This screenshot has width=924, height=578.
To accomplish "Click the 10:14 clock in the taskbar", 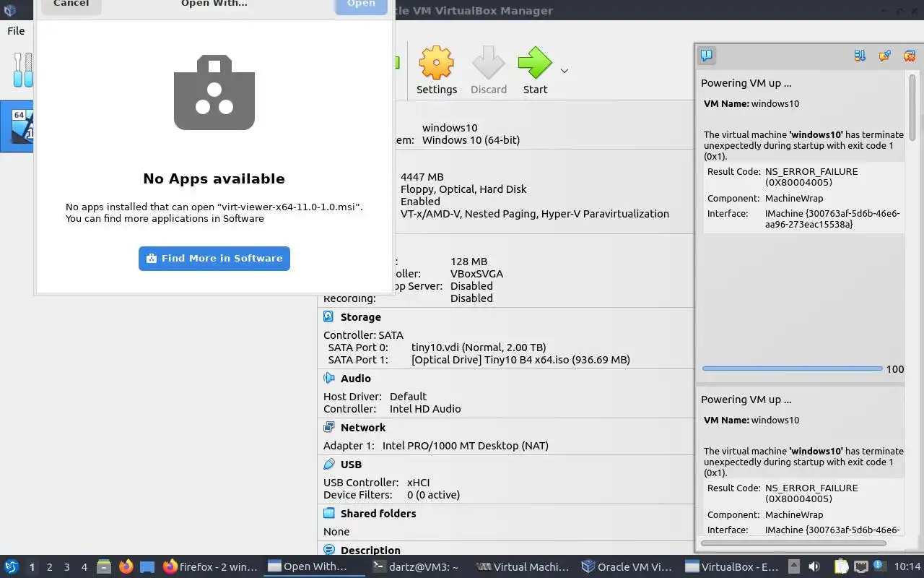I will tap(907, 566).
